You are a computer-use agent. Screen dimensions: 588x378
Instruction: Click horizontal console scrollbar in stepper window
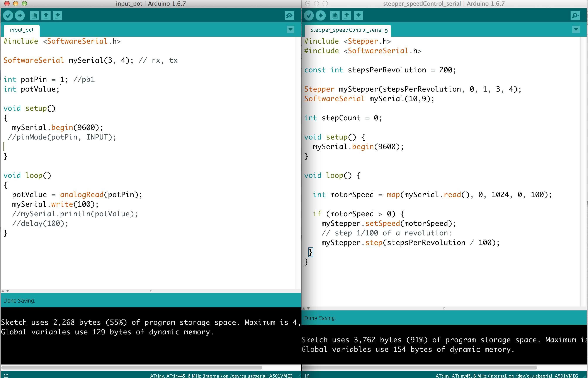click(420, 368)
